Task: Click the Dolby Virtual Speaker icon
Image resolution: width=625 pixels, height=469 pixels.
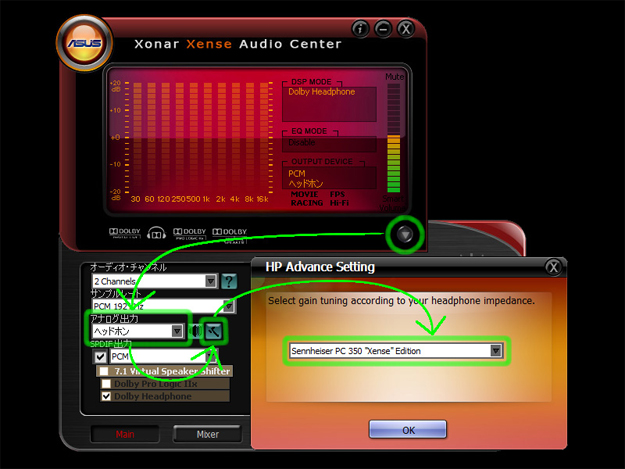Action: 230,235
